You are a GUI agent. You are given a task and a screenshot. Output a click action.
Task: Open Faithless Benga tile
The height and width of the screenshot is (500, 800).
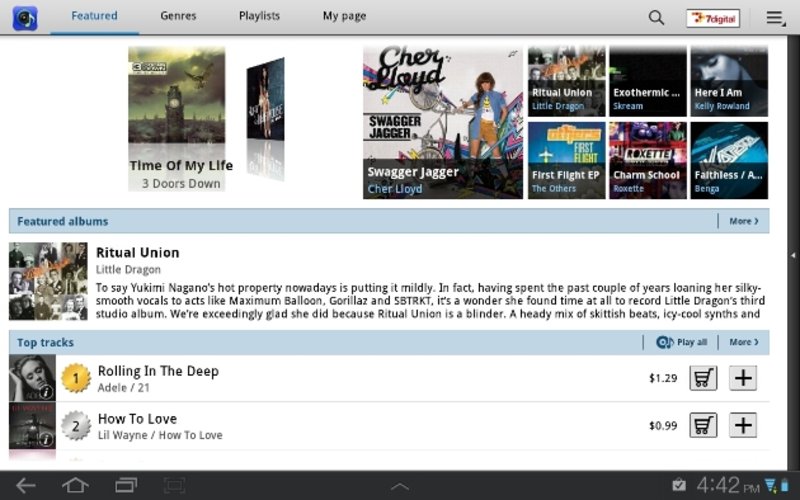tap(729, 160)
